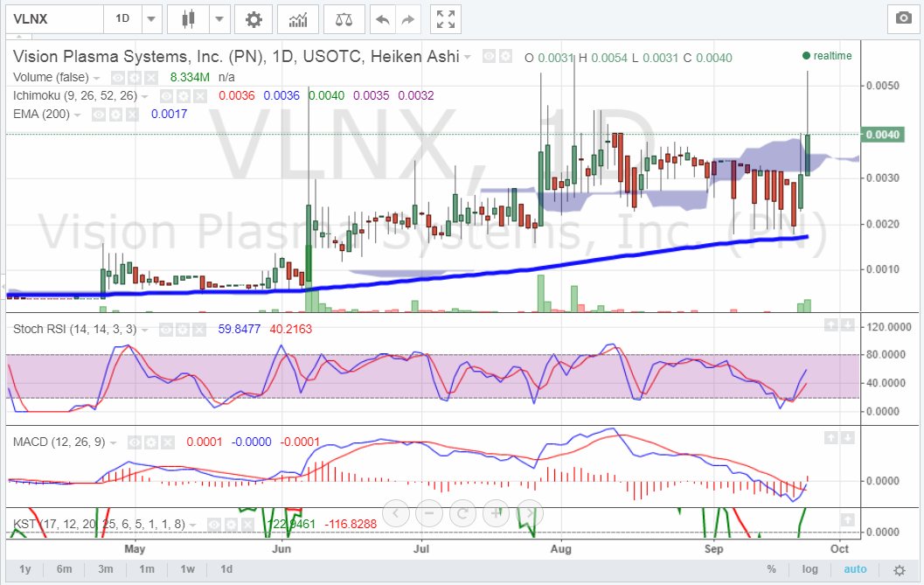
Task: Remove the Ichimoku indicator
Action: (200, 96)
